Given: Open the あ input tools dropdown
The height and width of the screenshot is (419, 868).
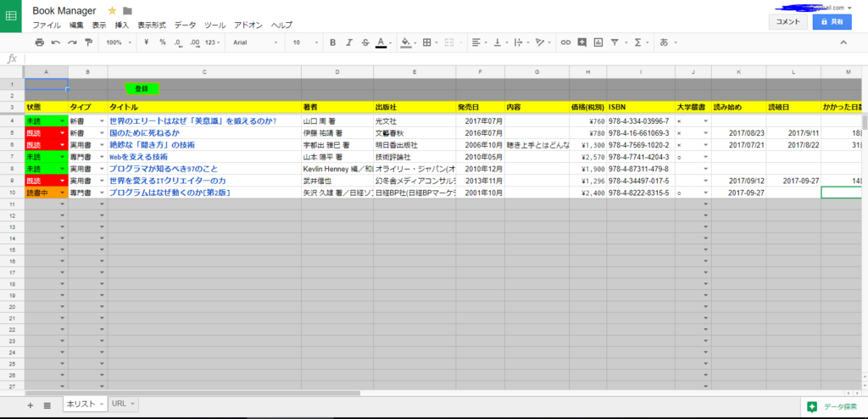Looking at the screenshot, I should 668,42.
